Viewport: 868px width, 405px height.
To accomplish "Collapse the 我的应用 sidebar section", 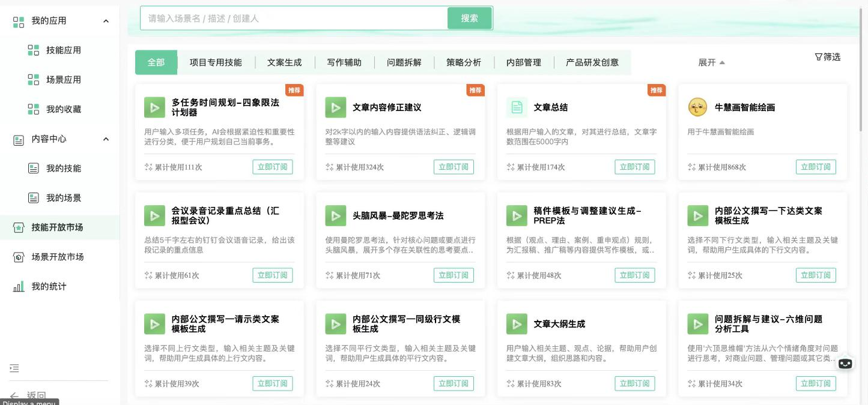I will coord(106,21).
